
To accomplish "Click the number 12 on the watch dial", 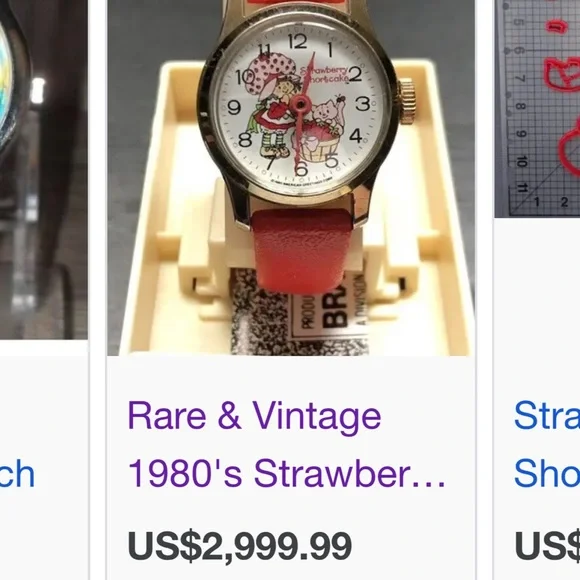I will [297, 41].
